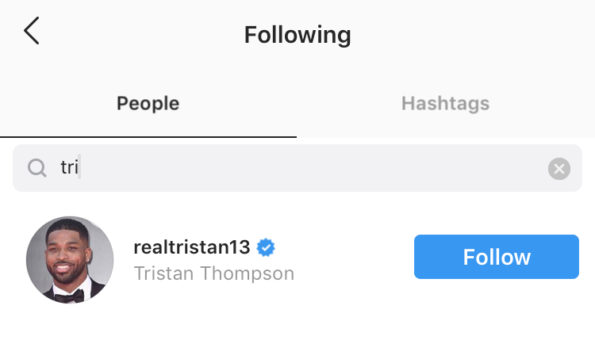Select the People tab

[148, 104]
